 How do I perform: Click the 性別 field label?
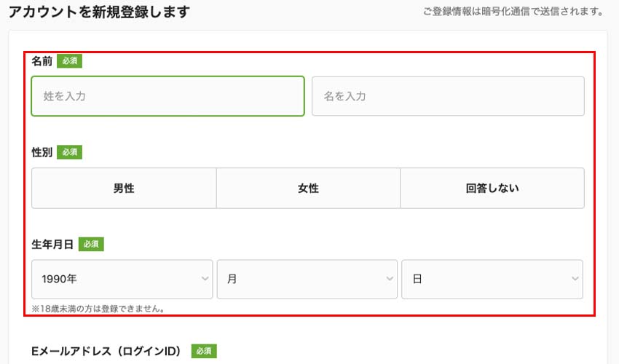point(42,152)
